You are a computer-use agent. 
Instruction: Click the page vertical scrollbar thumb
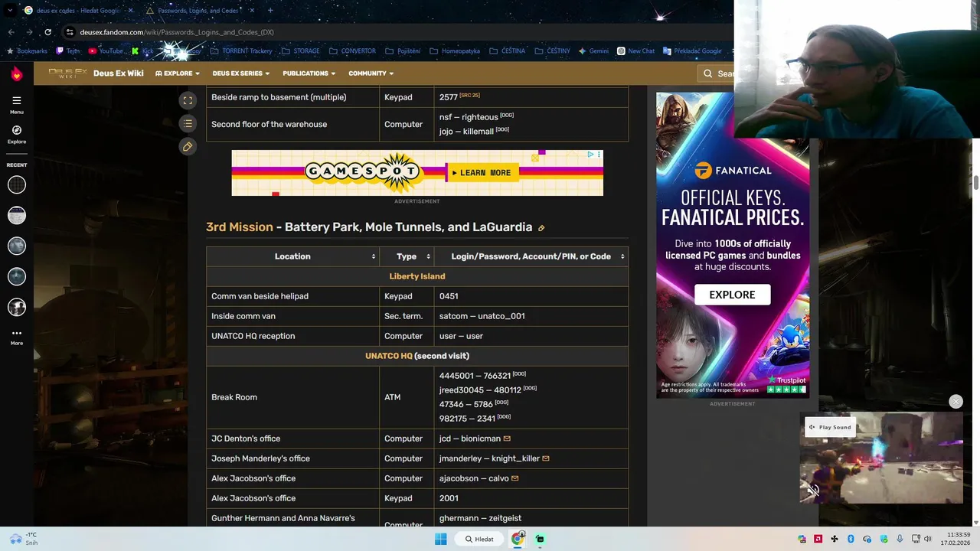tap(976, 182)
